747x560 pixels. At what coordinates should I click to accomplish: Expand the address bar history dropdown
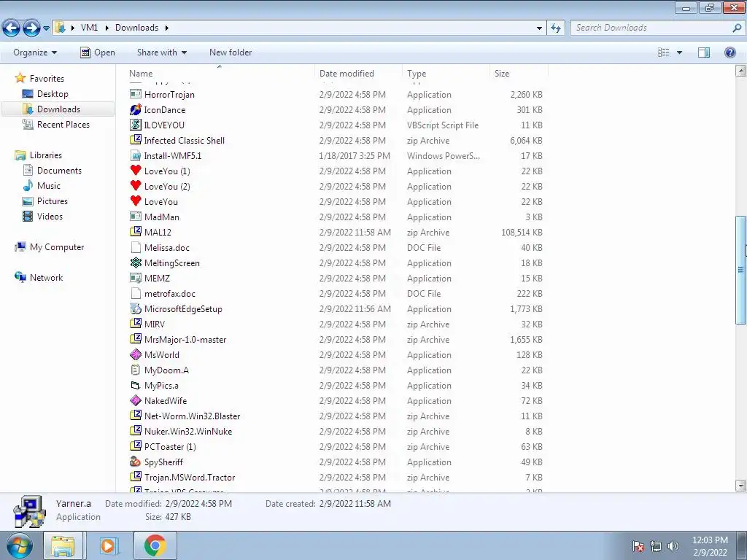tap(539, 28)
